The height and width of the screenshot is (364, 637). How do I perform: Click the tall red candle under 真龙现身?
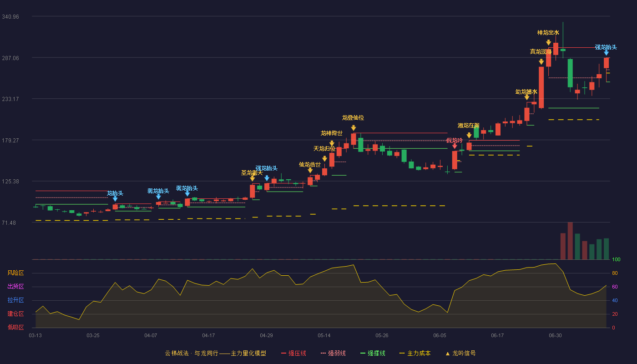click(x=541, y=87)
